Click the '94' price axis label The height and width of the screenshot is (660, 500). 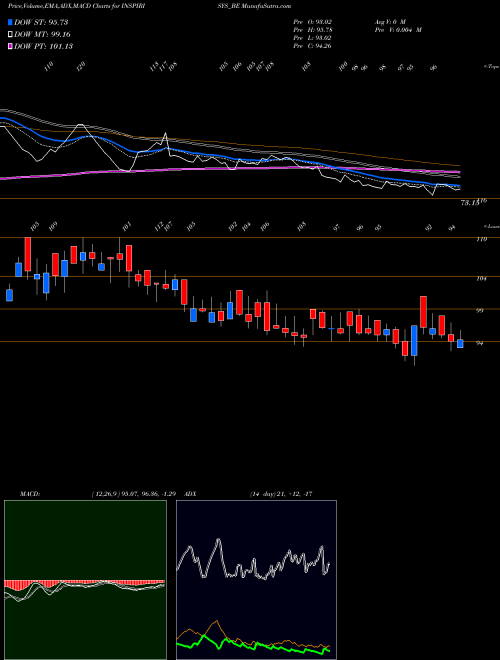pos(480,343)
